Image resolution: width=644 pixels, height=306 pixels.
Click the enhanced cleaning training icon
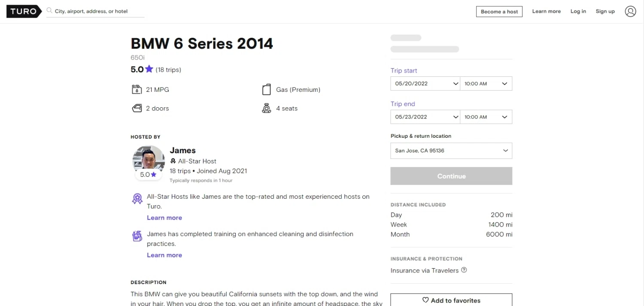coord(137,236)
